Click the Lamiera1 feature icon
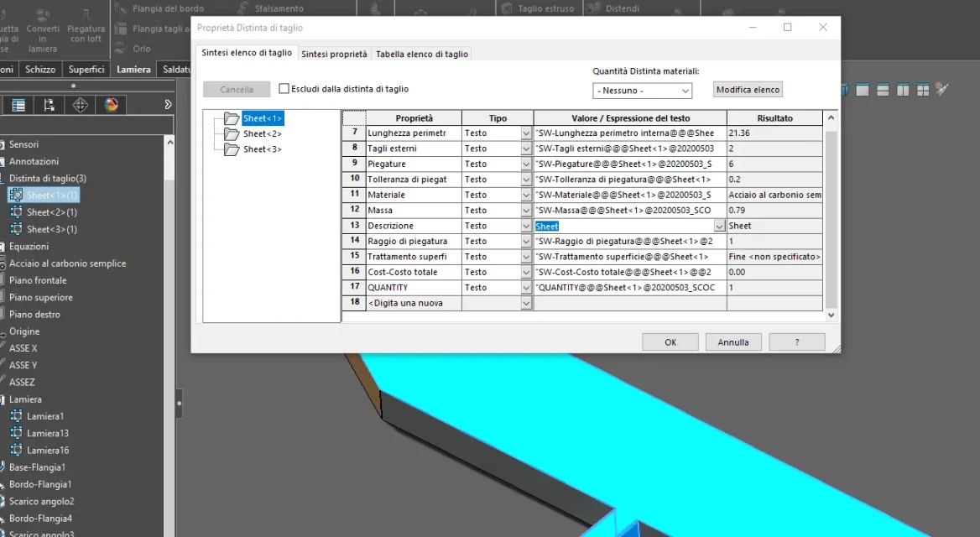The height and width of the screenshot is (537, 980). [16, 415]
